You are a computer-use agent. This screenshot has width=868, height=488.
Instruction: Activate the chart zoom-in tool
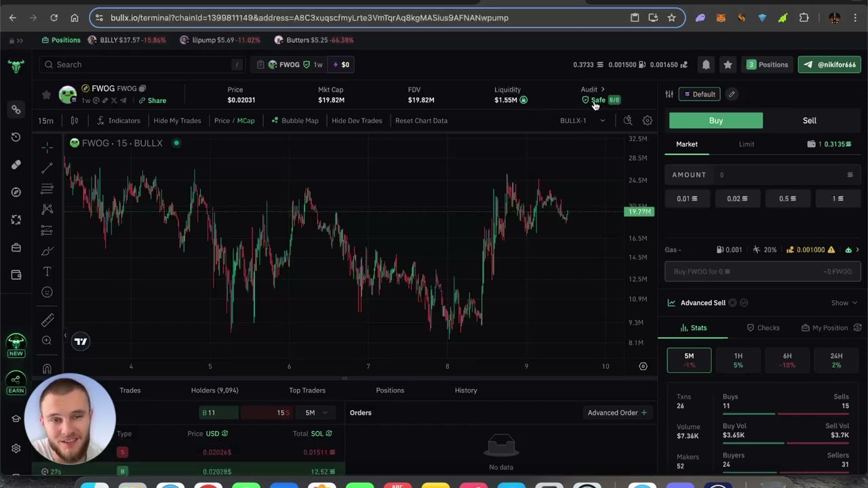pyautogui.click(x=47, y=341)
